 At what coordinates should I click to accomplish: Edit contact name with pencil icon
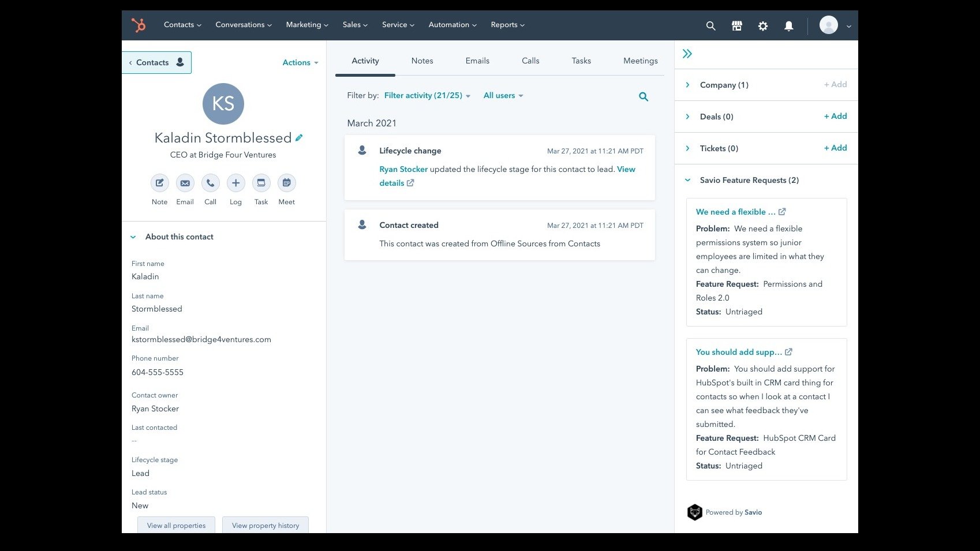click(299, 138)
